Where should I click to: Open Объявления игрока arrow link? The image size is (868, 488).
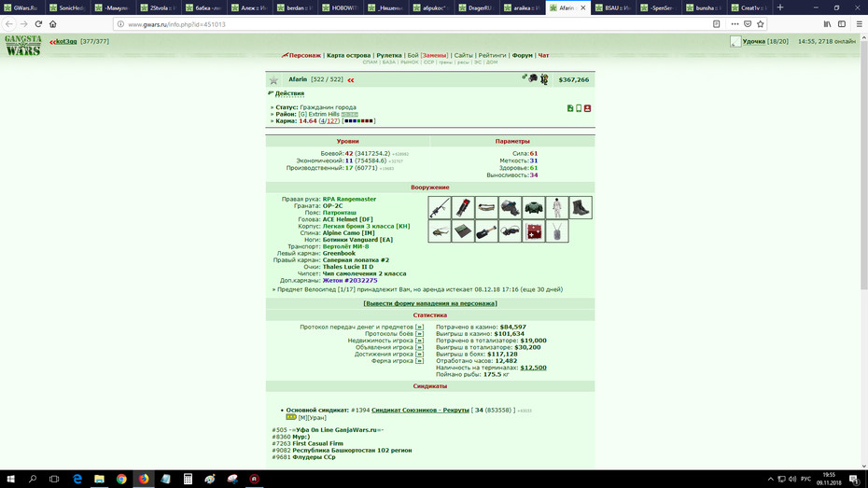tap(419, 347)
